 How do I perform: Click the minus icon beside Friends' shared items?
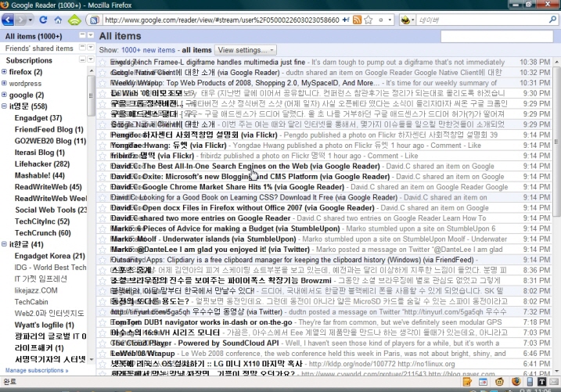82,47
